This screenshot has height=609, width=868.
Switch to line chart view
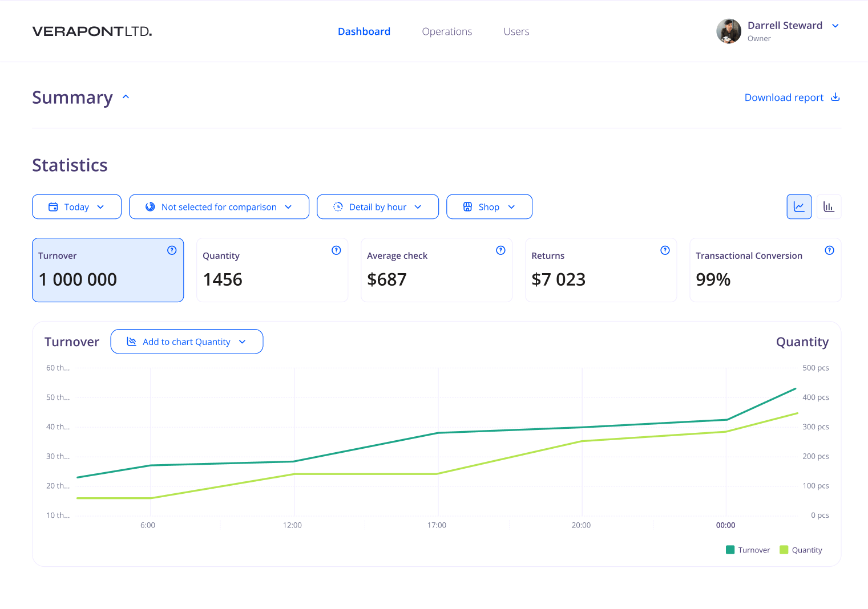tap(799, 207)
